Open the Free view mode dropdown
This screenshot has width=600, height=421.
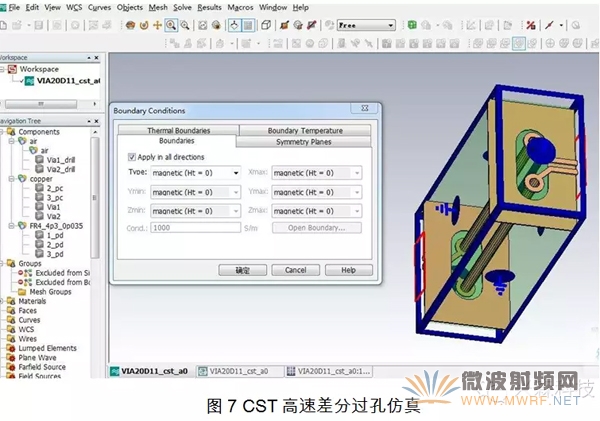tap(391, 25)
